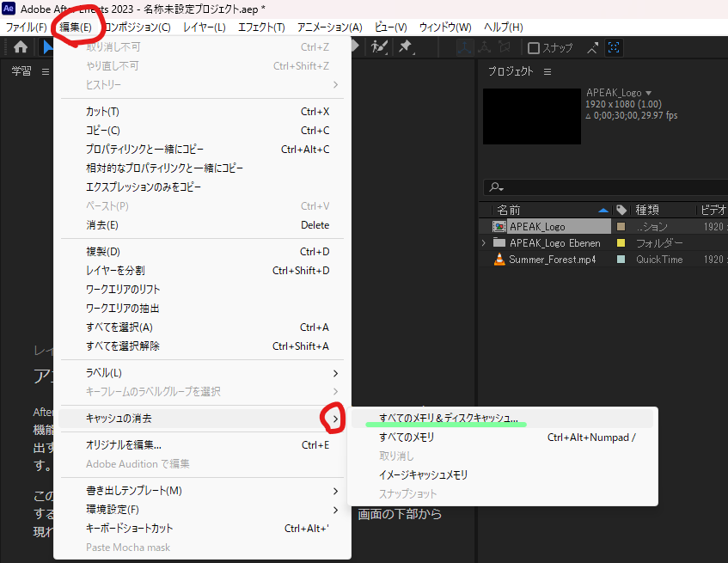Toggle the スナップ checkbox
Image resolution: width=728 pixels, height=563 pixels.
click(x=534, y=48)
